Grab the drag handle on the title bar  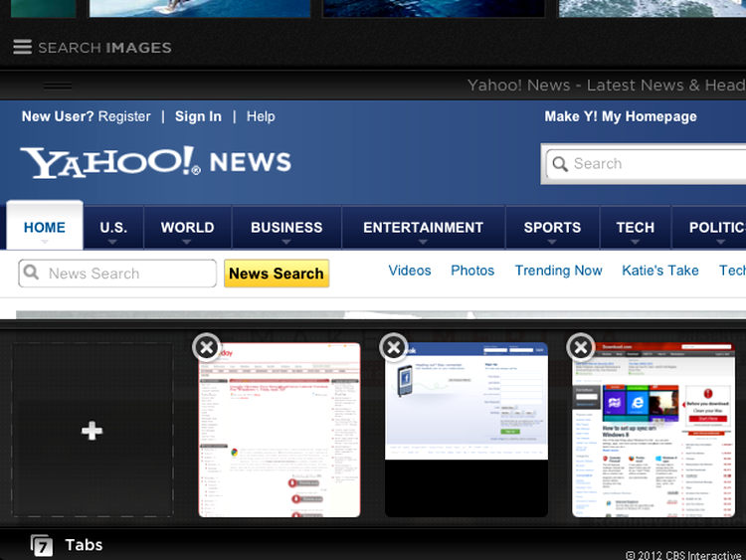point(58,86)
